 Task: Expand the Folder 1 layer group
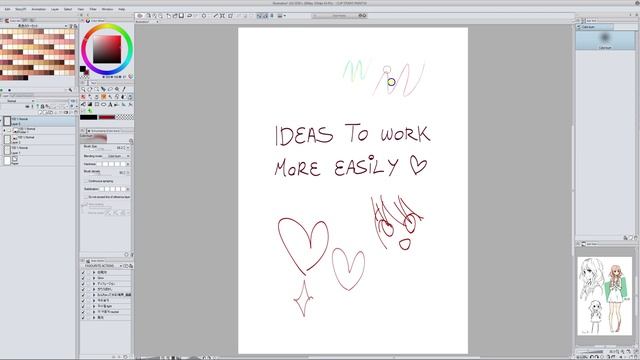click(4, 131)
